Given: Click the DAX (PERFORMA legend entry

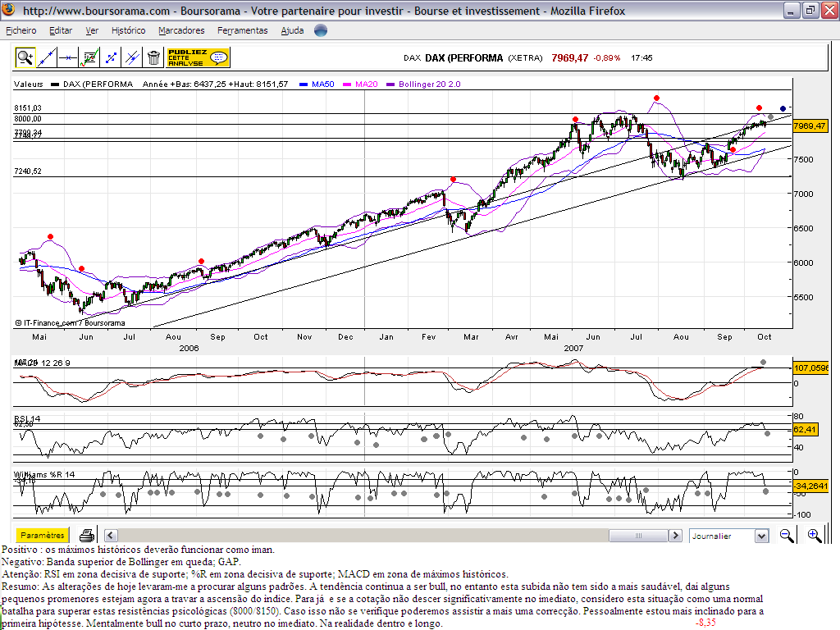Looking at the screenshot, I should [98, 84].
